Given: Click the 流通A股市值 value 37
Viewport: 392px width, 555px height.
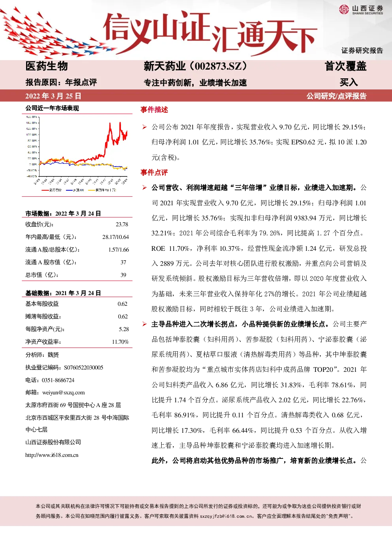Looking at the screenshot, I should pyautogui.click(x=123, y=262).
